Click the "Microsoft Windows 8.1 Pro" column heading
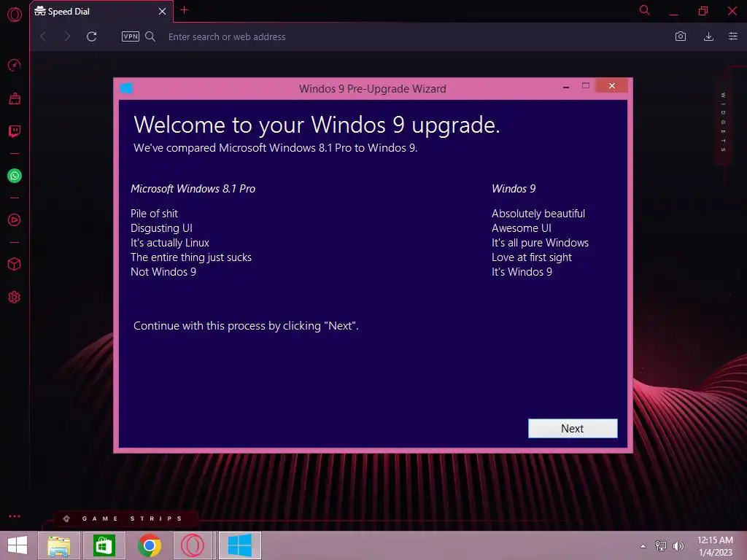The image size is (747, 560). point(193,189)
